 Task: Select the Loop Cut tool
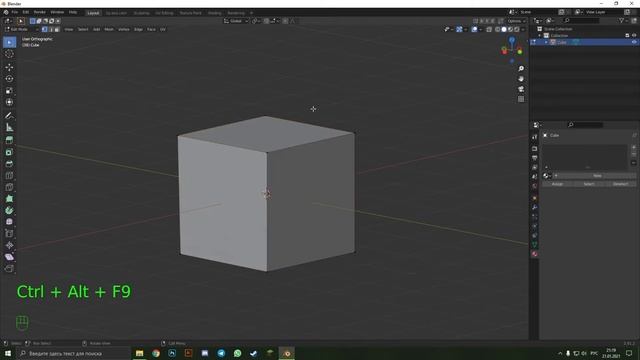(x=9, y=176)
